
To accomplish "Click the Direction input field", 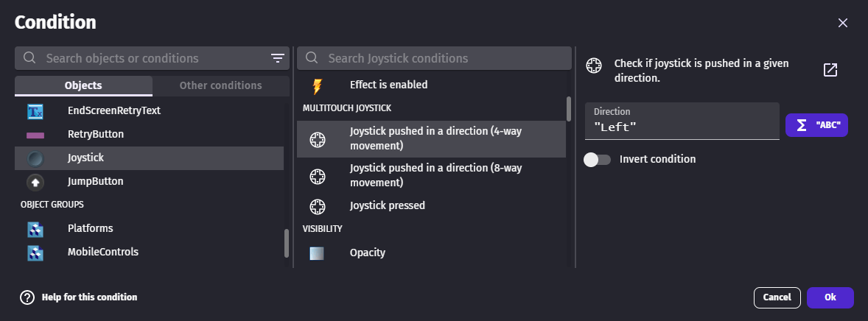I will coord(682,127).
